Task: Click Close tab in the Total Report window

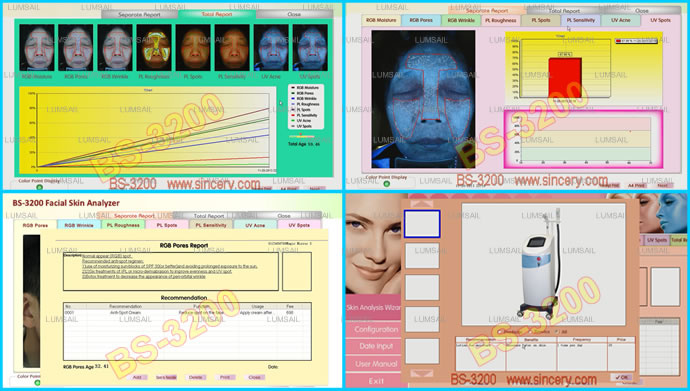Action: [294, 15]
